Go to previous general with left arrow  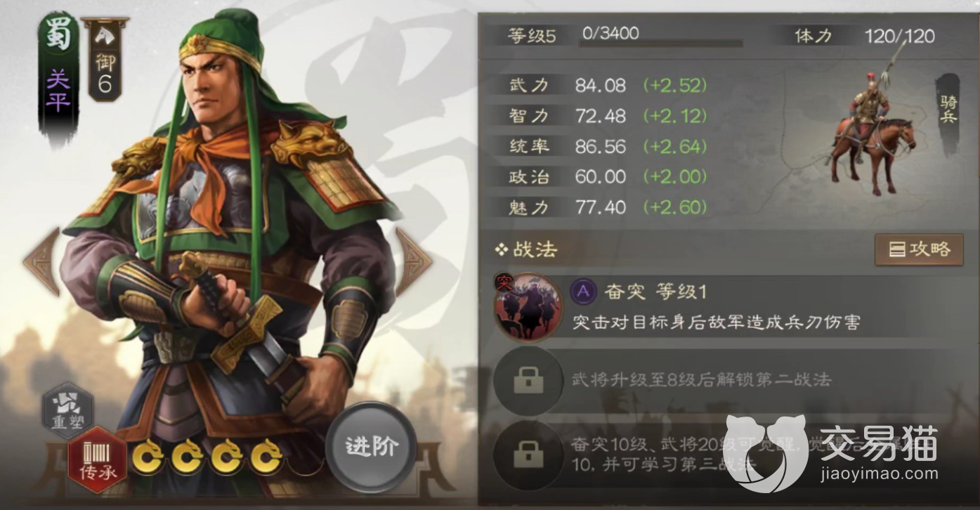41,261
